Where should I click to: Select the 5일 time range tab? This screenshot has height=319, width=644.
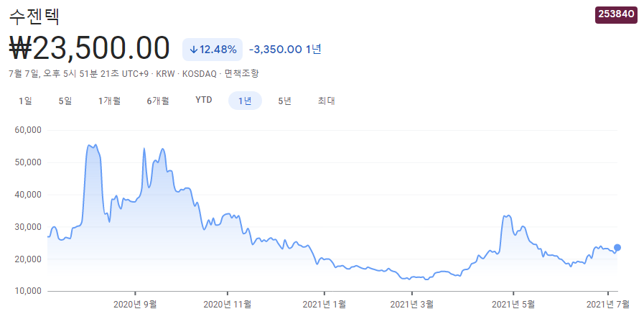[65, 101]
